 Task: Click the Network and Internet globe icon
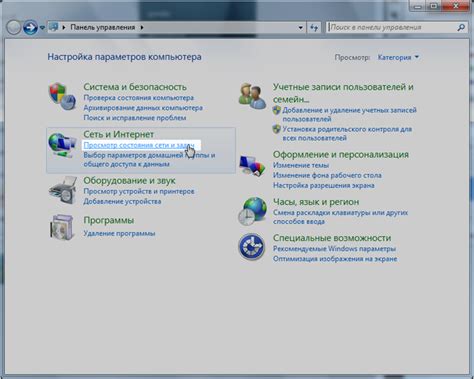[x=62, y=145]
